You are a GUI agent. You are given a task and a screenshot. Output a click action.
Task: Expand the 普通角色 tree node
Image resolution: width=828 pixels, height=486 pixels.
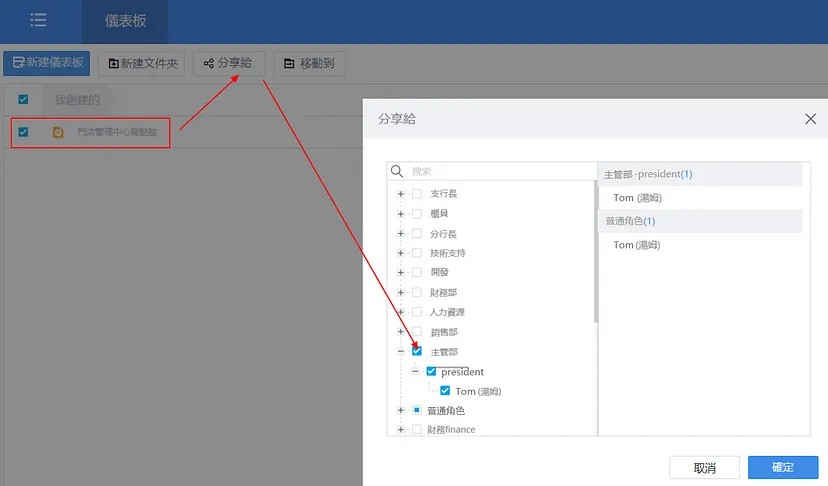(401, 410)
